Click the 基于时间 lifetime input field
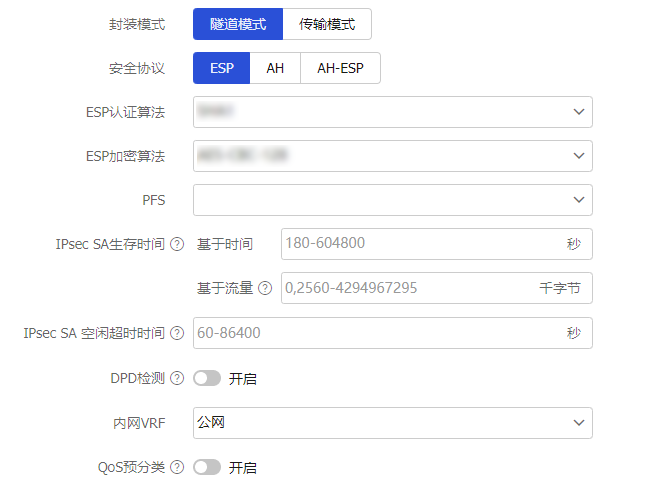The image size is (652, 481). pos(420,244)
